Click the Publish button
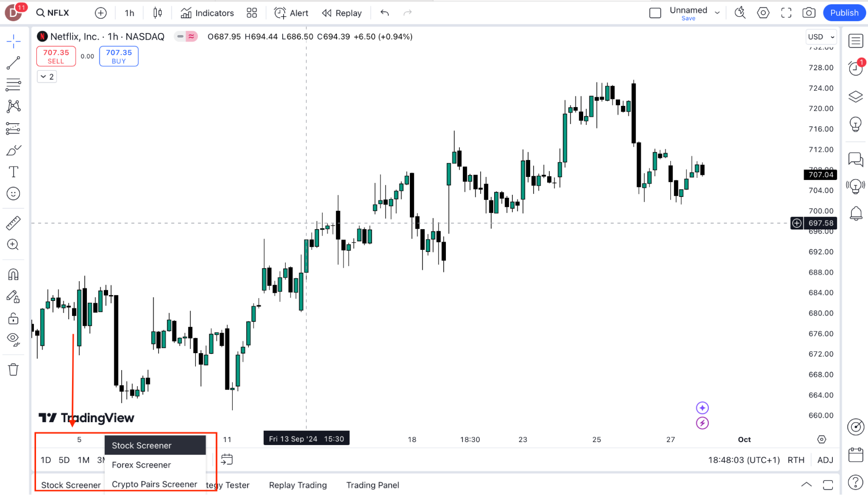 [x=844, y=13]
